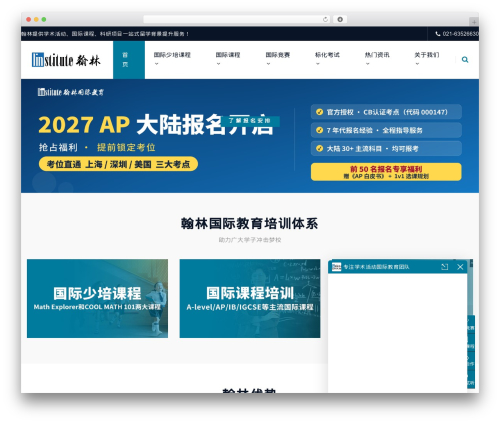
Task: Click the phone icon in top bar
Action: (438, 34)
